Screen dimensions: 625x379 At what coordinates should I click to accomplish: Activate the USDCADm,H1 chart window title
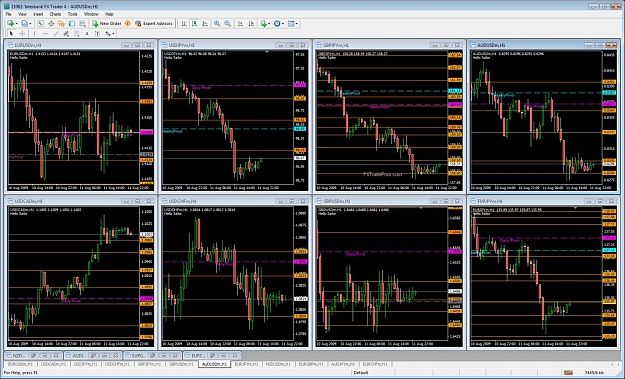pyautogui.click(x=28, y=201)
